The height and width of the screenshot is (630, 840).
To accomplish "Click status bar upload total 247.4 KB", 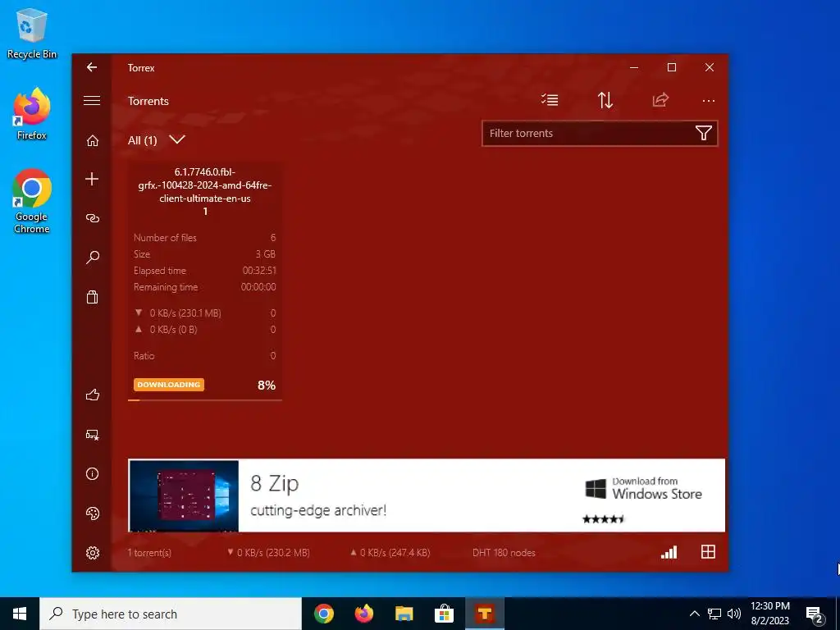I will coord(390,553).
